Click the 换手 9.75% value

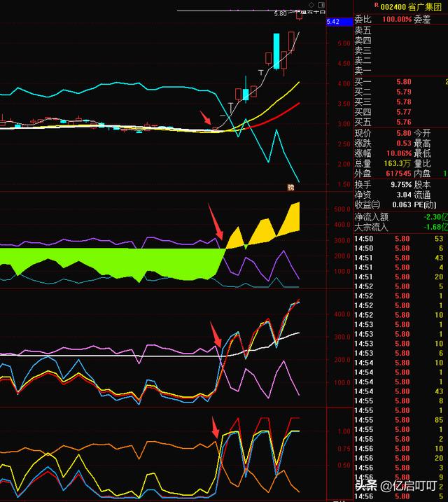click(x=401, y=185)
